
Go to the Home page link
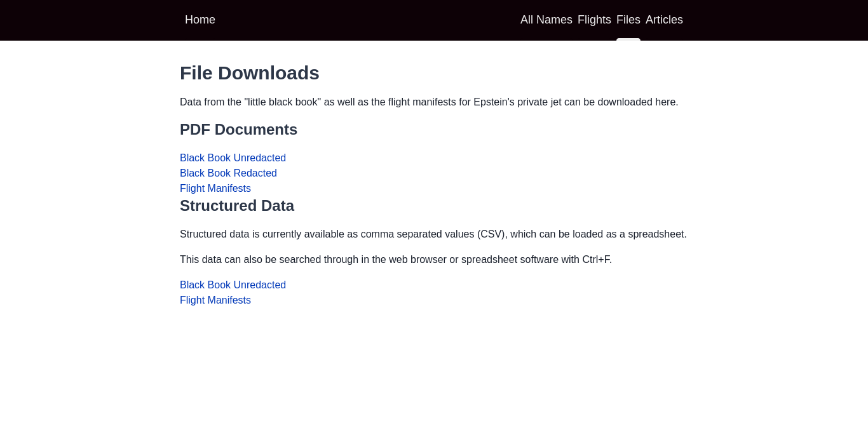tap(200, 20)
